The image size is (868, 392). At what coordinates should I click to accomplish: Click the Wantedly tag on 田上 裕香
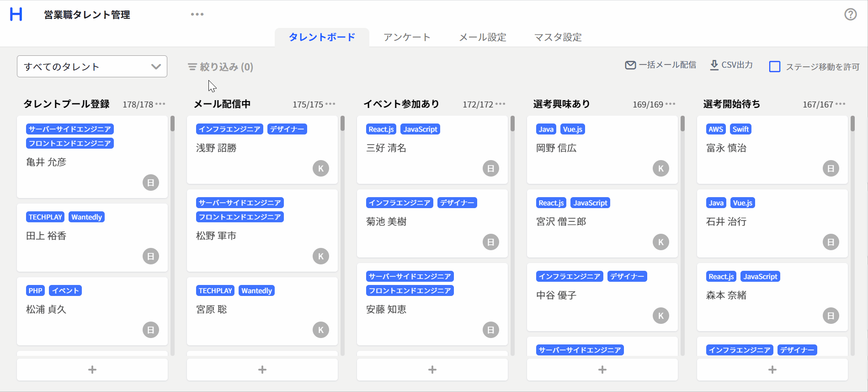[86, 217]
